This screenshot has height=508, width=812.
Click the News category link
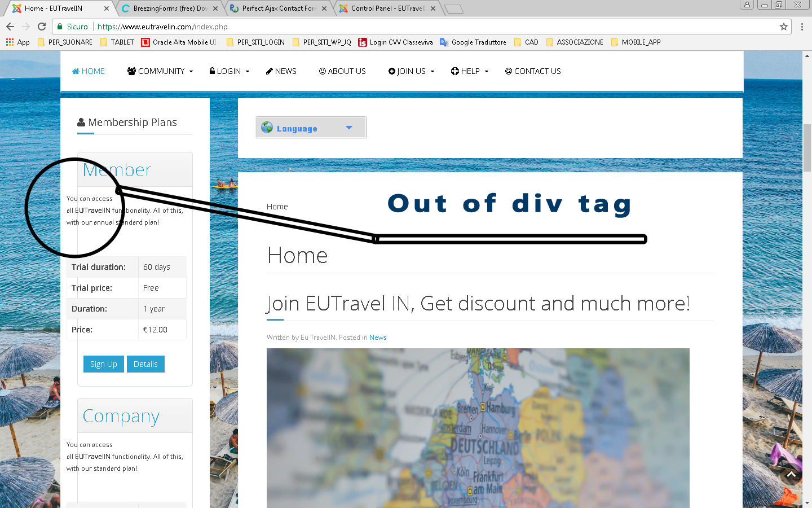click(x=378, y=338)
